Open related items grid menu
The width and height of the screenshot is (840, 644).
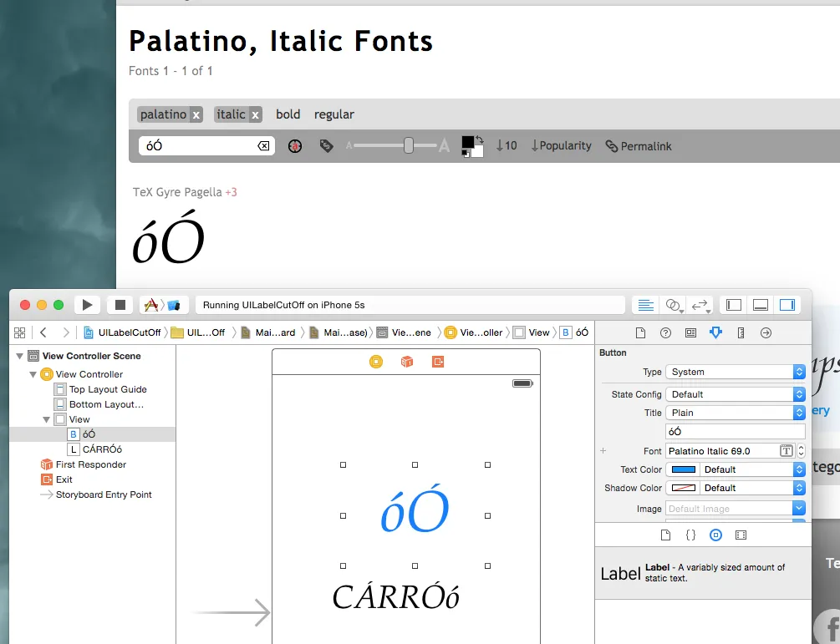point(20,332)
